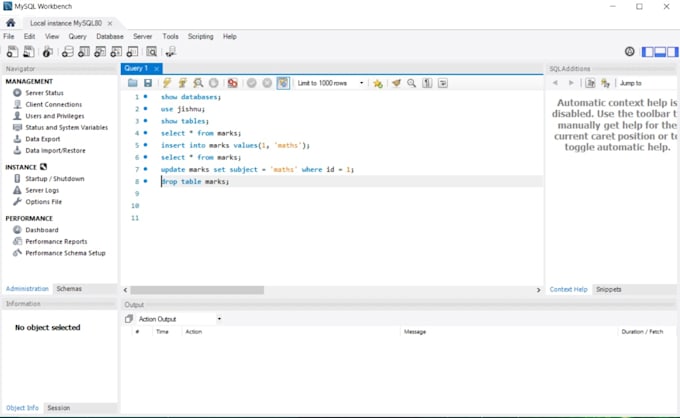The width and height of the screenshot is (680, 418).
Task: Stop the running query icon
Action: pos(213,83)
